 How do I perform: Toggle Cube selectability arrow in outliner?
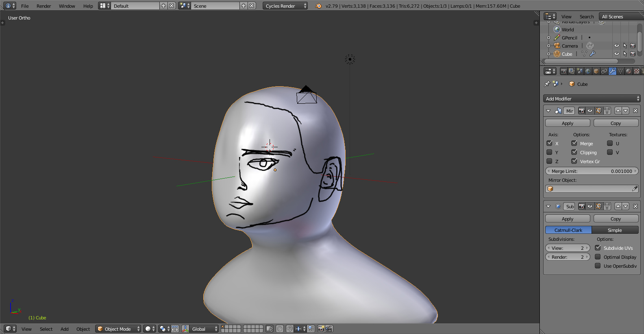(x=625, y=54)
